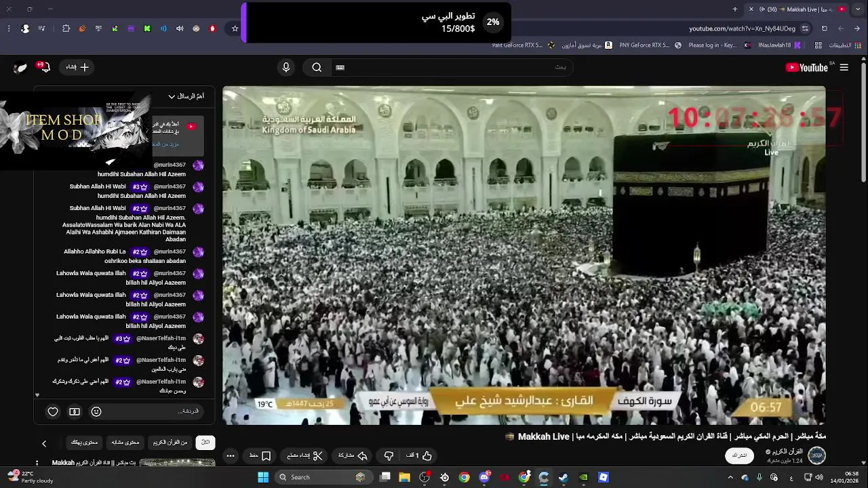Open the YouTube account avatar

(x=20, y=67)
